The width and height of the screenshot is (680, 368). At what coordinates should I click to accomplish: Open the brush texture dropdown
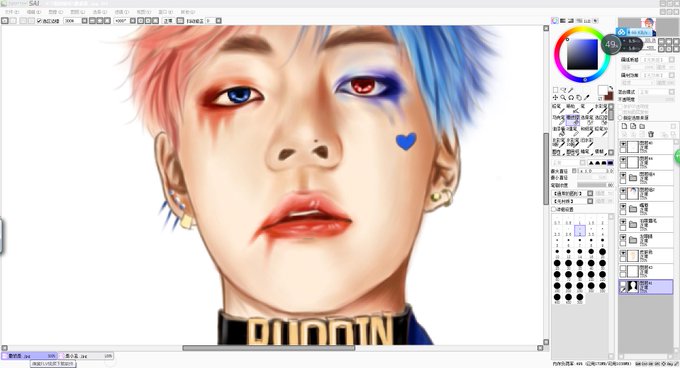(590, 201)
